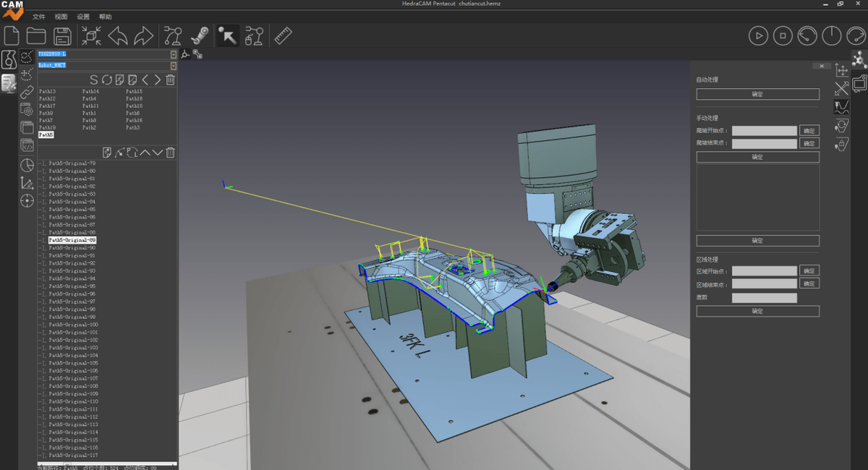Select Path5 in the path list
This screenshot has width=868, height=470.
(46, 134)
